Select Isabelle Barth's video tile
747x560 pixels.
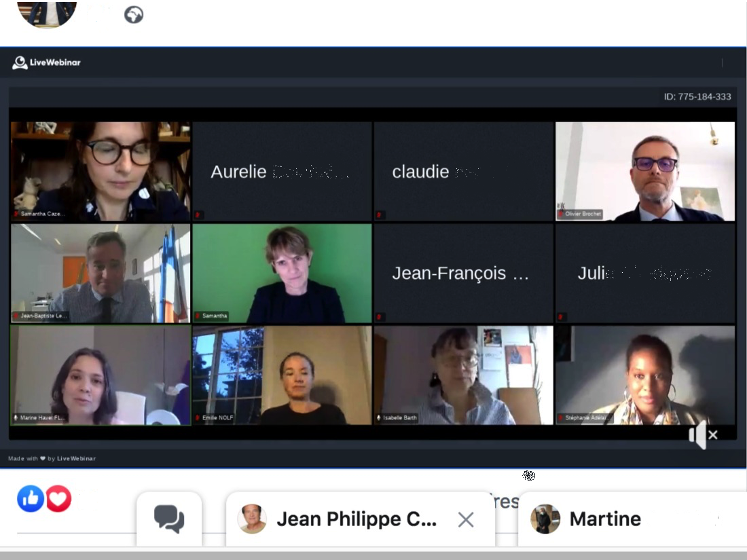464,375
